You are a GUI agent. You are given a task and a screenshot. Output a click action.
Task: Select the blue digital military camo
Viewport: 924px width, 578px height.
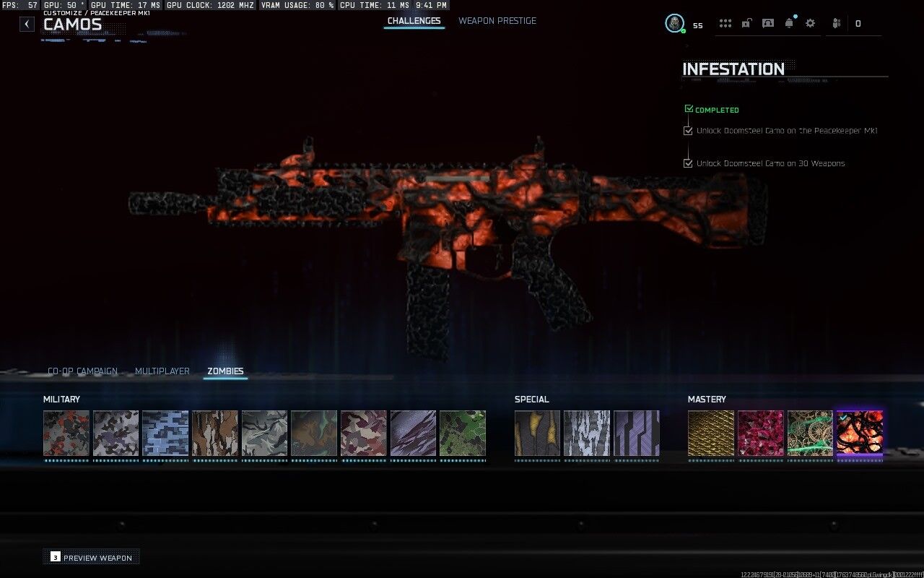(165, 433)
